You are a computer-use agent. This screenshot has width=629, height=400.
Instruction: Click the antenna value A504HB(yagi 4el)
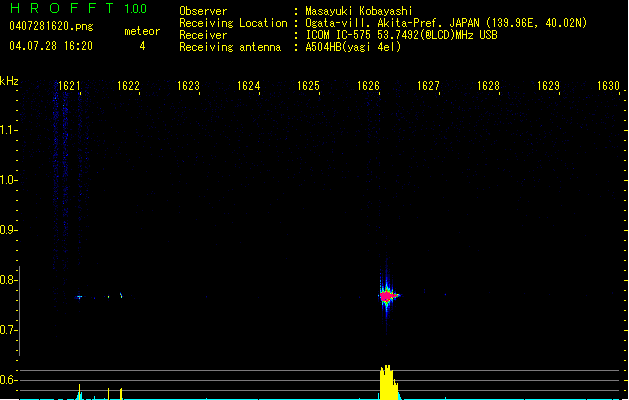[353, 47]
